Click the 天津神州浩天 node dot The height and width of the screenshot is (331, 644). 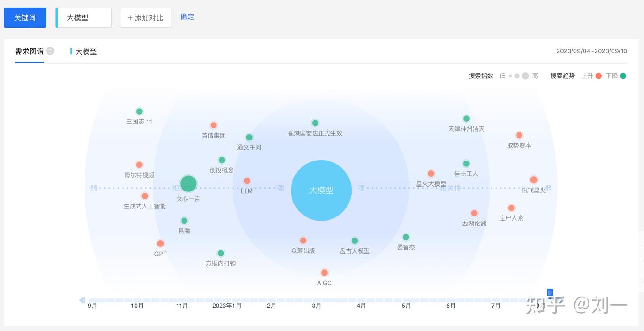[466, 119]
